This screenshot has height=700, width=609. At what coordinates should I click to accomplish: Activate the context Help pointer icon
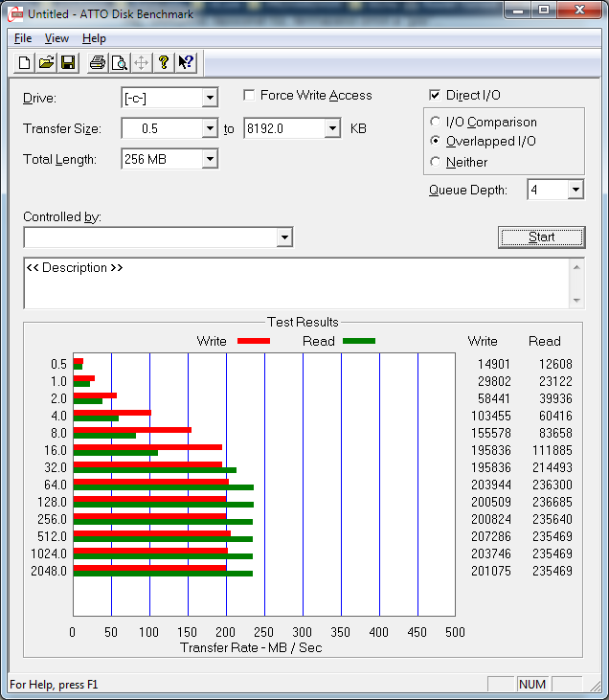pos(186,62)
